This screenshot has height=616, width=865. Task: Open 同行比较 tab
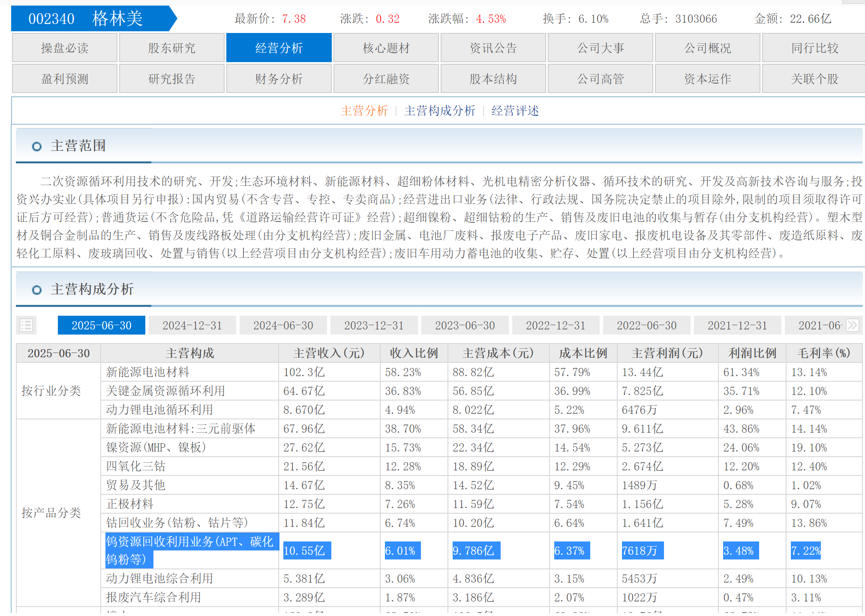tap(814, 48)
